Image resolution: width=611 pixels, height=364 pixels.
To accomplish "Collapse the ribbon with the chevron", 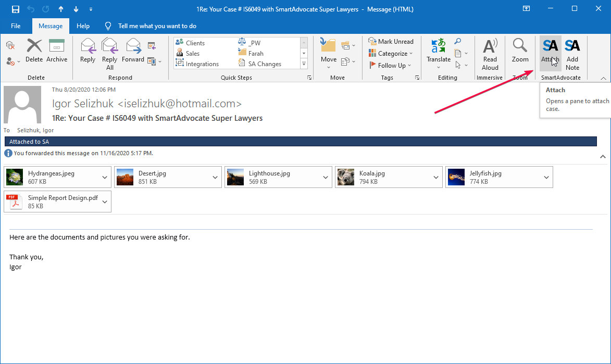I will (x=603, y=78).
